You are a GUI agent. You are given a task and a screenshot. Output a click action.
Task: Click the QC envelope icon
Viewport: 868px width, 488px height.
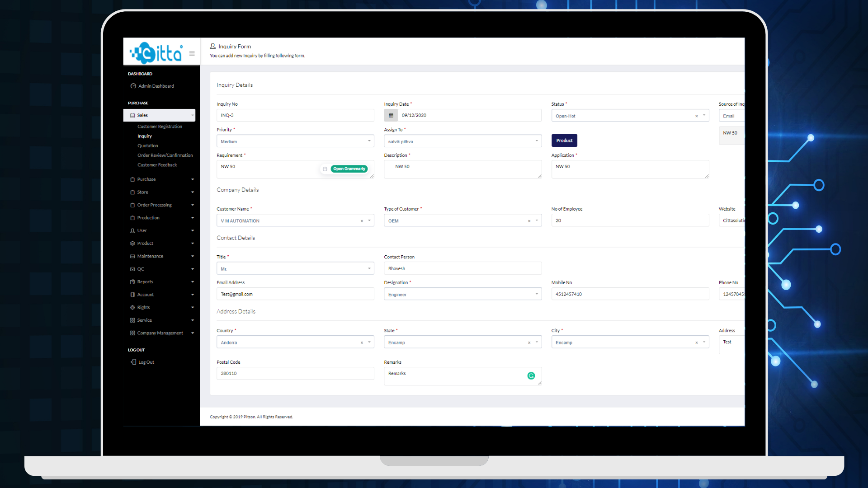point(132,269)
